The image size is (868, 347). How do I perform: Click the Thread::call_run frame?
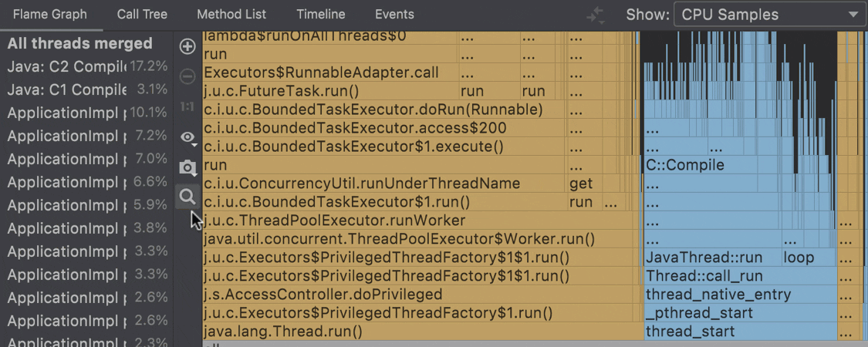coord(740,276)
